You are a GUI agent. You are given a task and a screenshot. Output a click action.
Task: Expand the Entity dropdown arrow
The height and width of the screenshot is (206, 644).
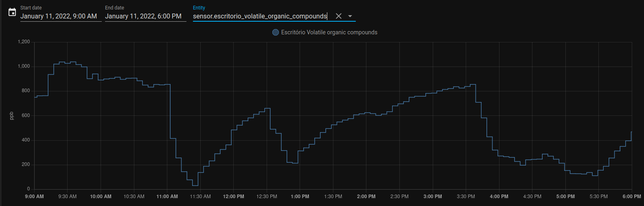pos(350,16)
